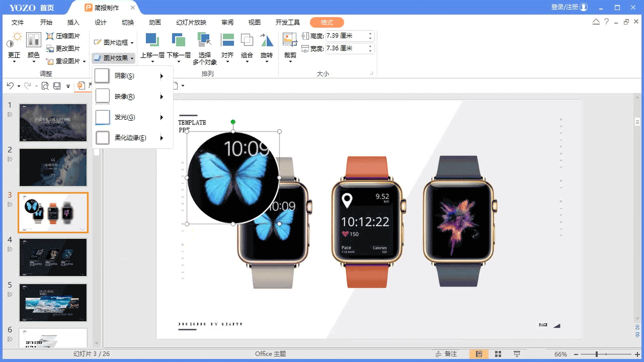This screenshot has width=644, height=362.
Task: Start slideshow from status bar icon
Action: (x=516, y=354)
